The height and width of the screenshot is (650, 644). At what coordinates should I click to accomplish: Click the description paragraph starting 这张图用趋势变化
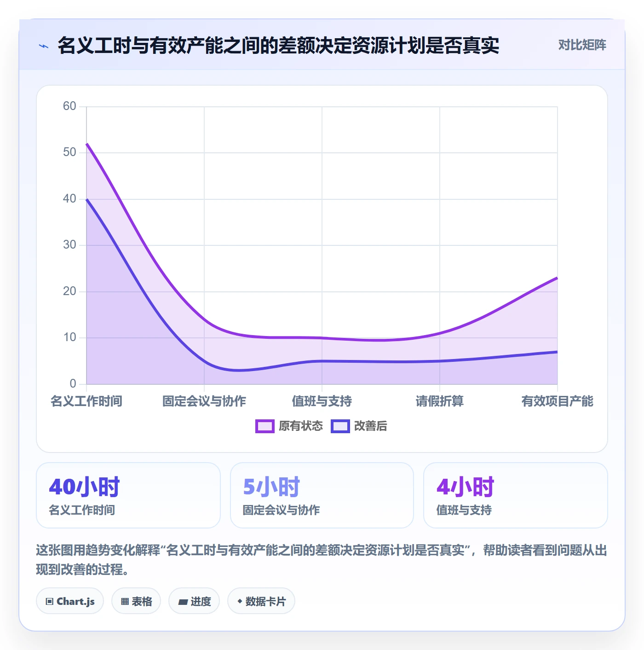322,560
